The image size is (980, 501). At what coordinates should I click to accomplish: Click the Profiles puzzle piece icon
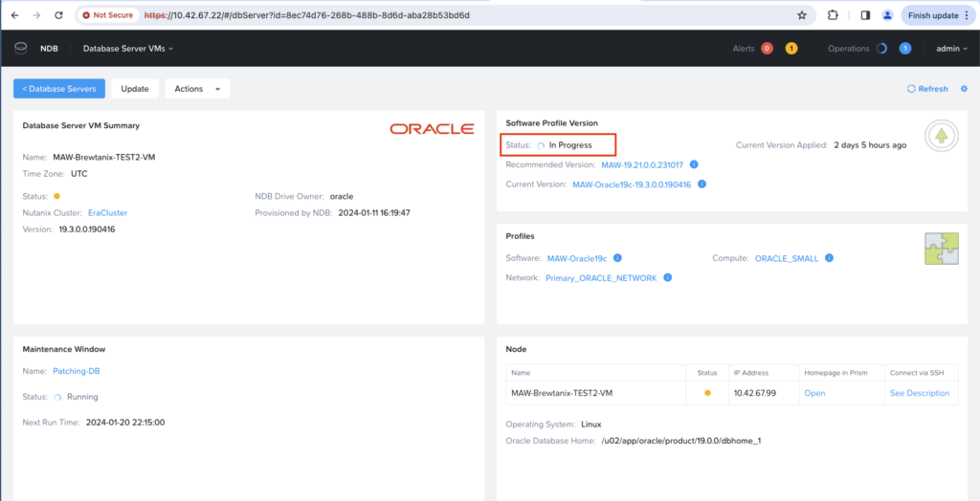[942, 249]
